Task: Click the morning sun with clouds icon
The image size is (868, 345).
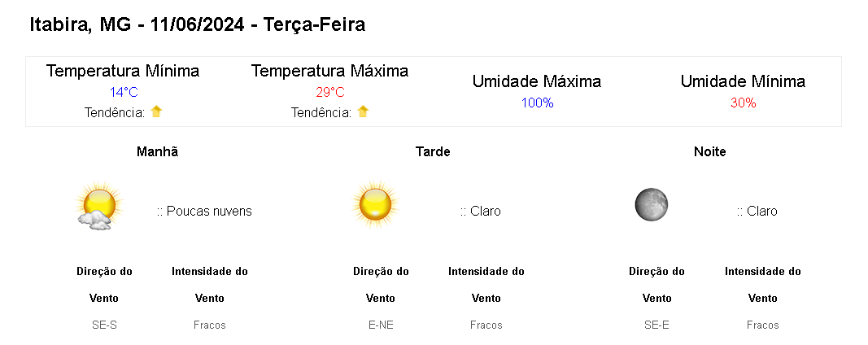Action: pos(98,205)
